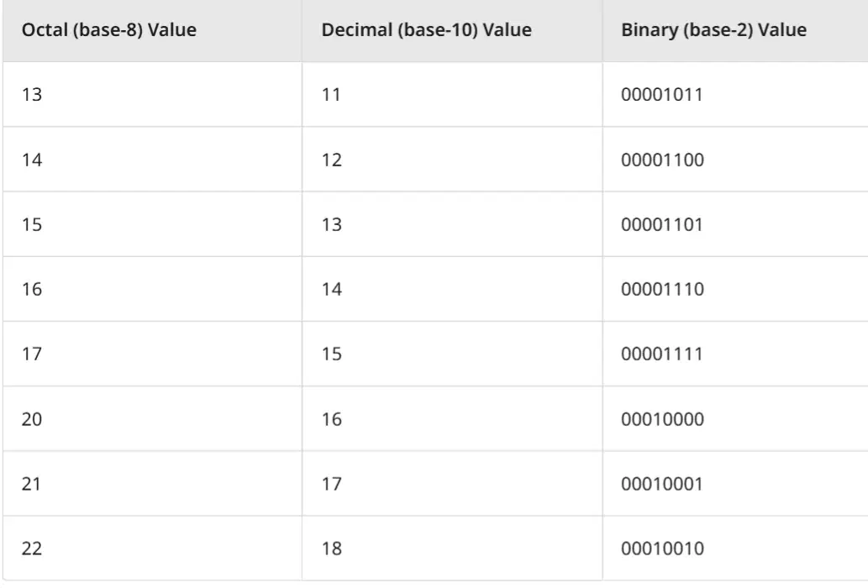This screenshot has height=588, width=868.
Task: Click the Decimal (base-10) Value header
Action: pos(426,30)
